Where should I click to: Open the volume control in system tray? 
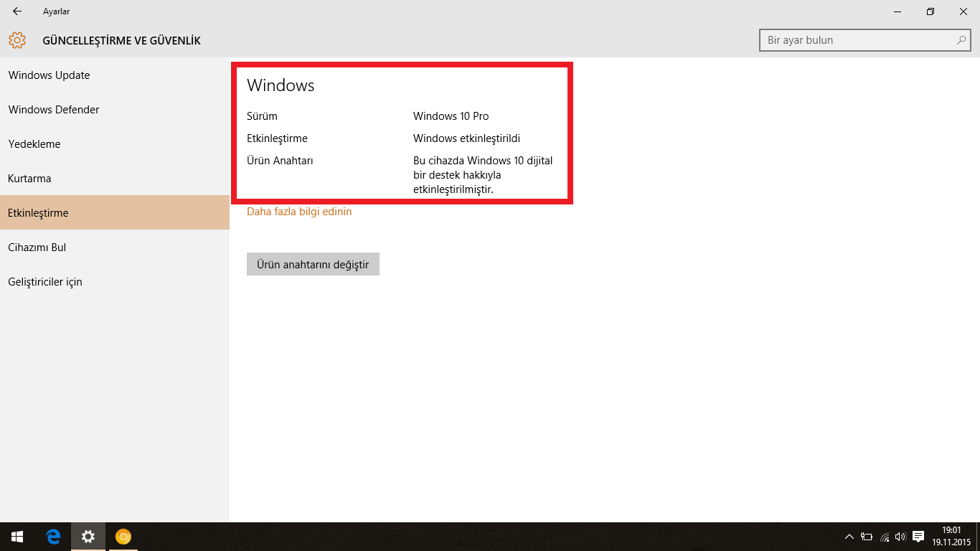[x=900, y=537]
